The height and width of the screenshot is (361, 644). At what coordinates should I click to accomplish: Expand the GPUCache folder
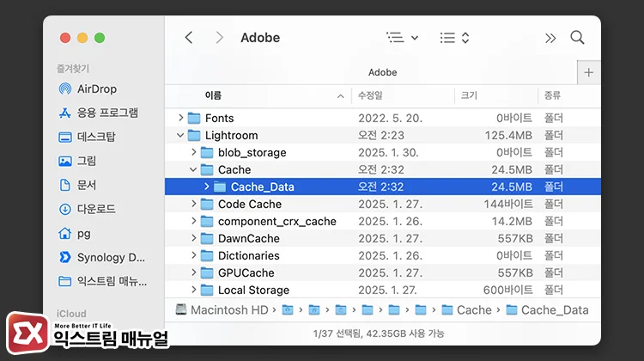[193, 272]
